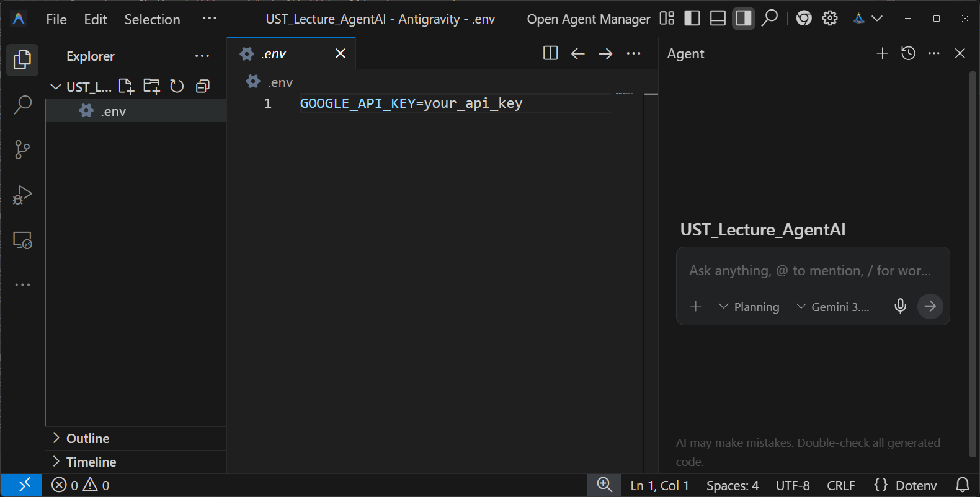Click the .env breadcrumb above the editor
980x497 pixels.
pyautogui.click(x=269, y=82)
